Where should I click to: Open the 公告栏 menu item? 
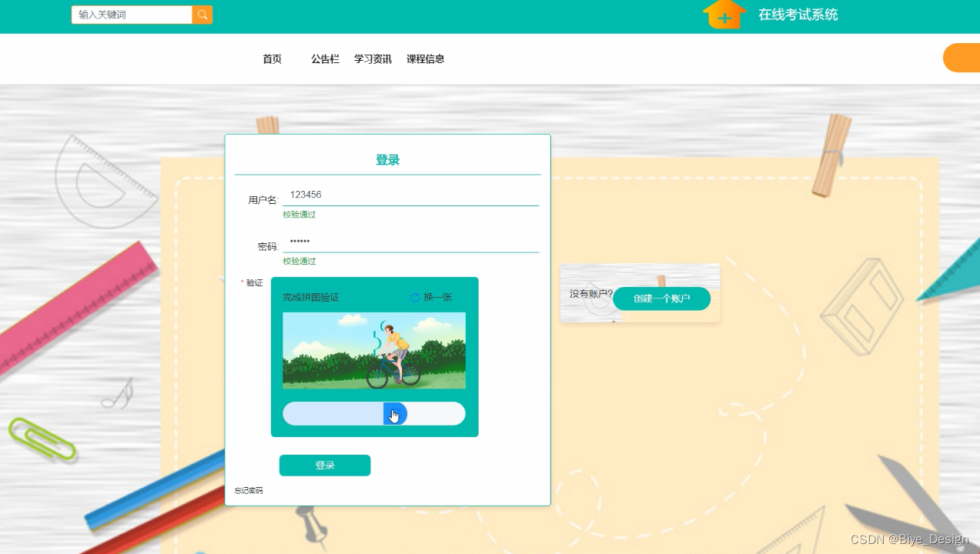pos(325,59)
